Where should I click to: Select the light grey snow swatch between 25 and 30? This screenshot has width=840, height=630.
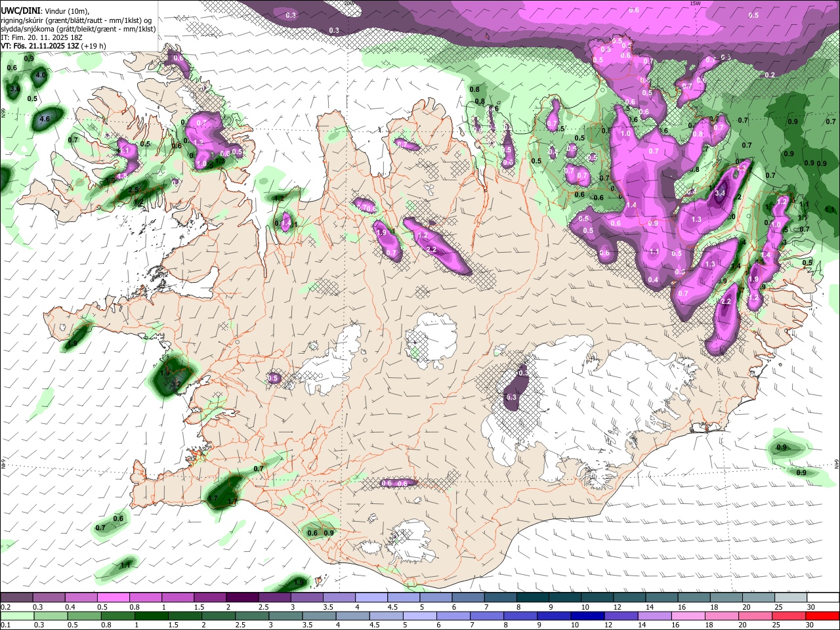coord(791,598)
